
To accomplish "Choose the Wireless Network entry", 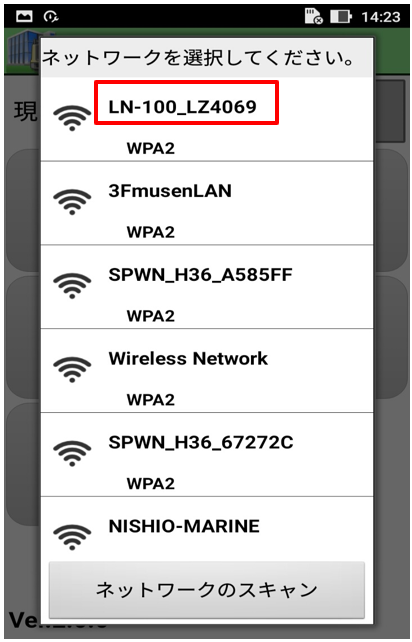I will pos(207,371).
